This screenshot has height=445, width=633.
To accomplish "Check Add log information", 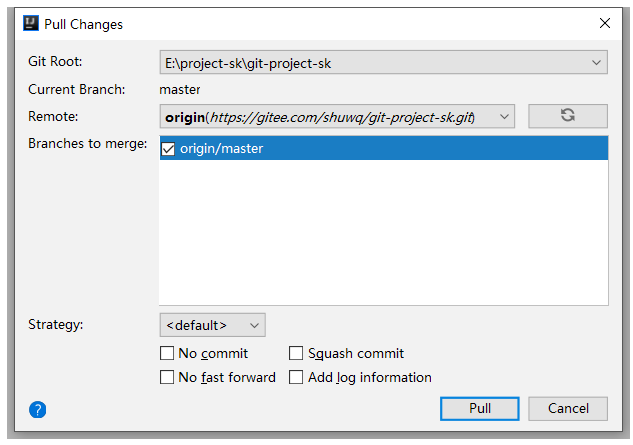I will tap(296, 377).
